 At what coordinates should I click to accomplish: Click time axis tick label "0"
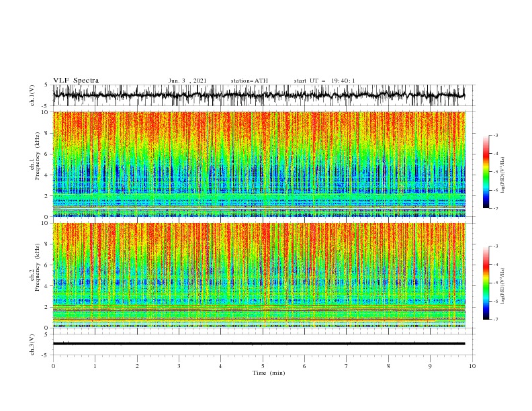pos(53,366)
